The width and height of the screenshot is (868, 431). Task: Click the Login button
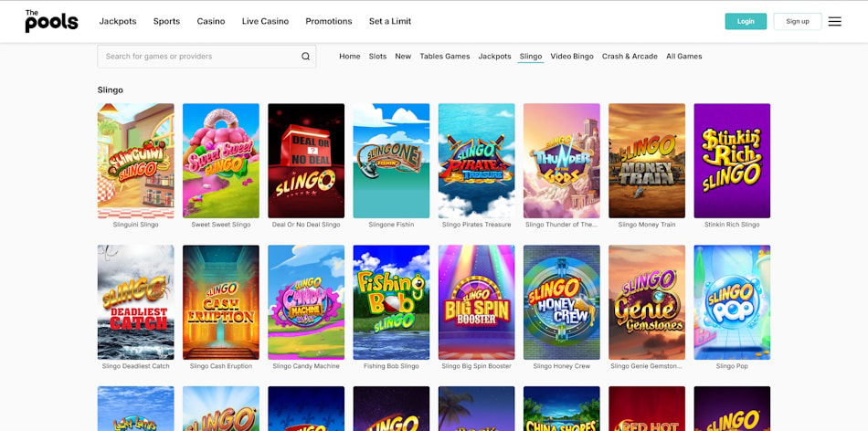coord(746,22)
